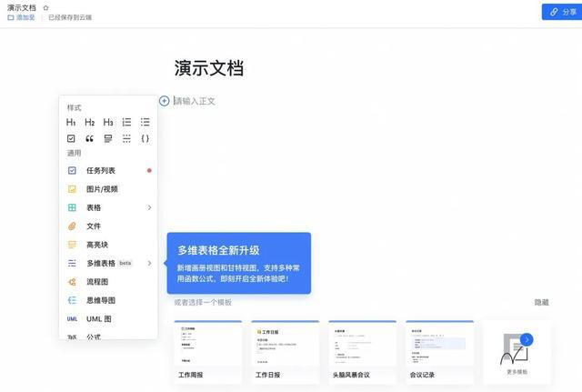Screen dimensions: 582x392
Task: Open the 工作周报 template
Action: point(208,352)
